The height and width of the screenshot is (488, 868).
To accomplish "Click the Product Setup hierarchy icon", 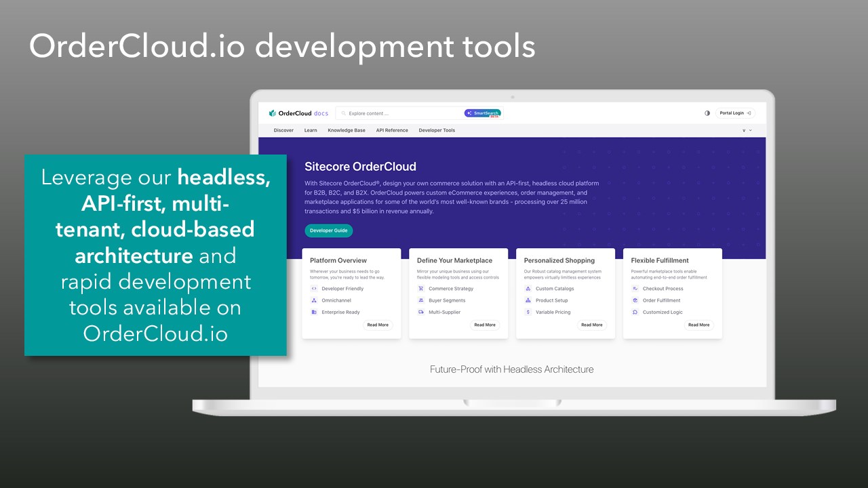I will tap(528, 300).
